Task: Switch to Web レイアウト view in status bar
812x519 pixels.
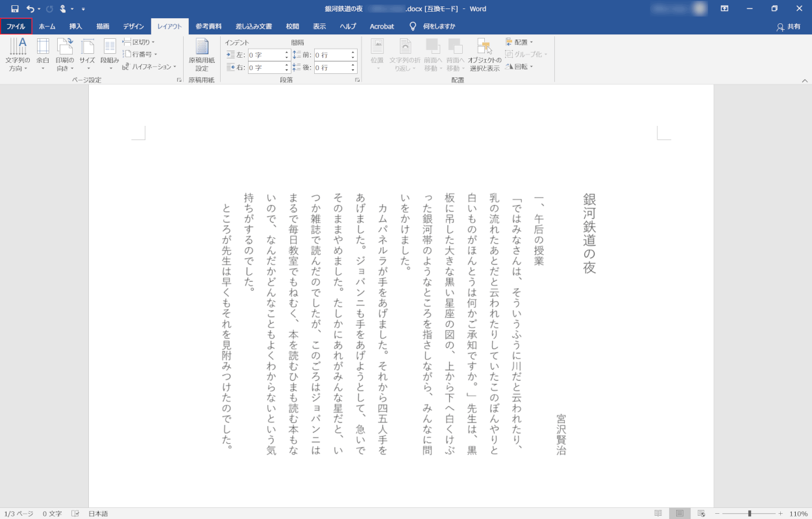Action: point(701,513)
